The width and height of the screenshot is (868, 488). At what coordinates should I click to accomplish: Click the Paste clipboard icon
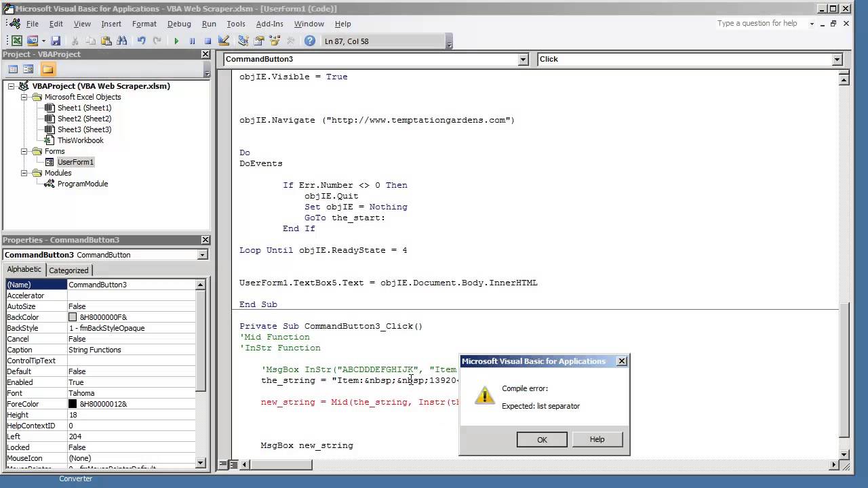[106, 41]
